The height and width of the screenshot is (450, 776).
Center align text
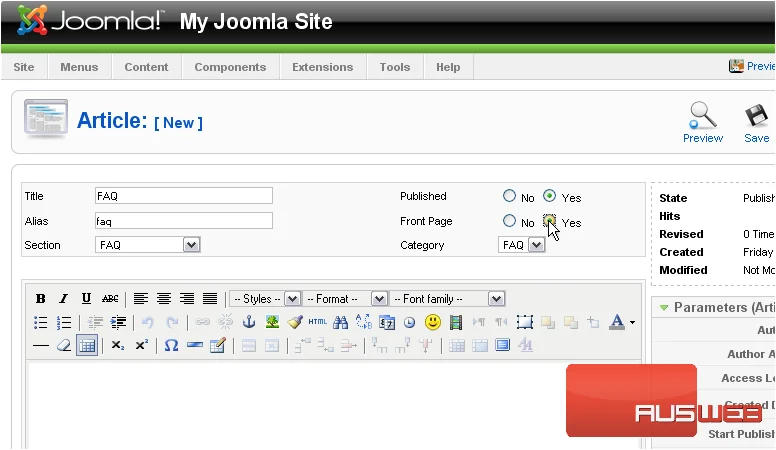coord(164,299)
